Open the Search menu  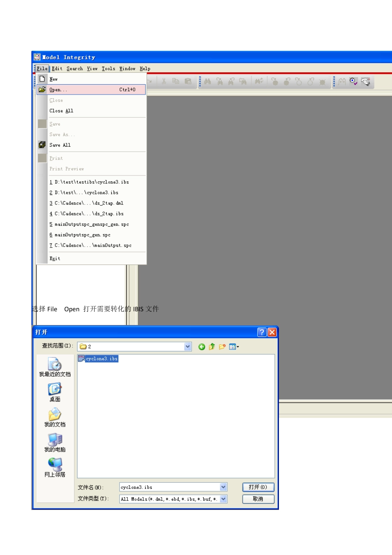[75, 69]
